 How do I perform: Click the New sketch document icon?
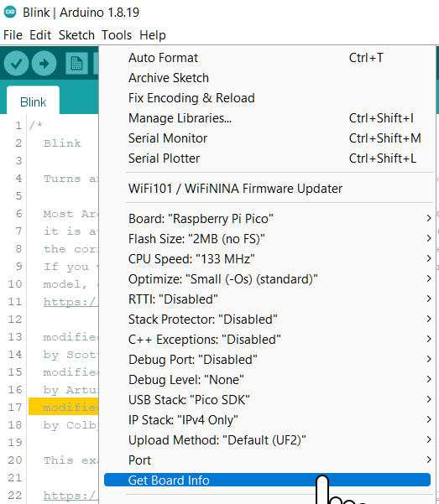[76, 64]
